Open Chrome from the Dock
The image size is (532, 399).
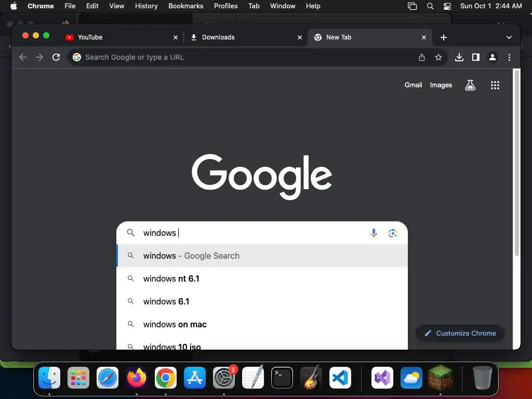click(166, 378)
